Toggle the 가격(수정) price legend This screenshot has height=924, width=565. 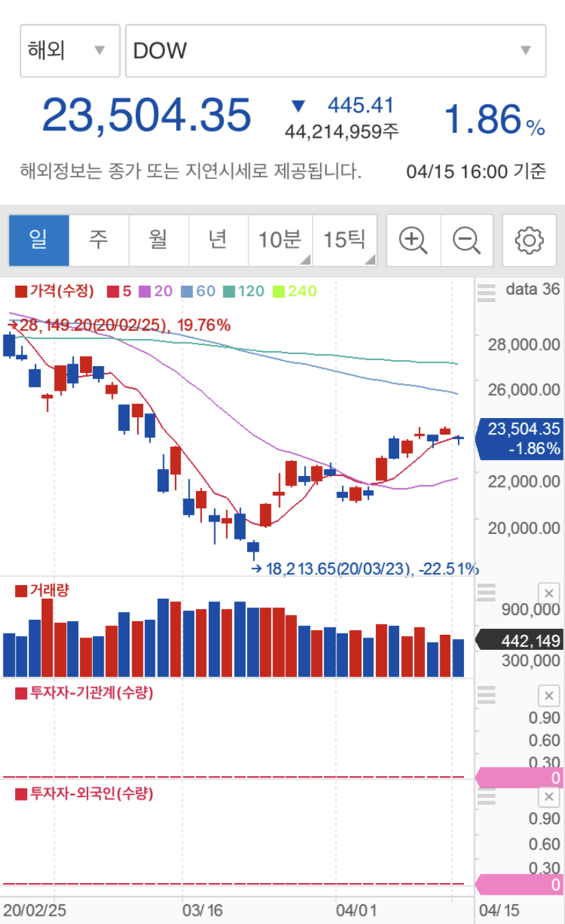click(x=54, y=291)
